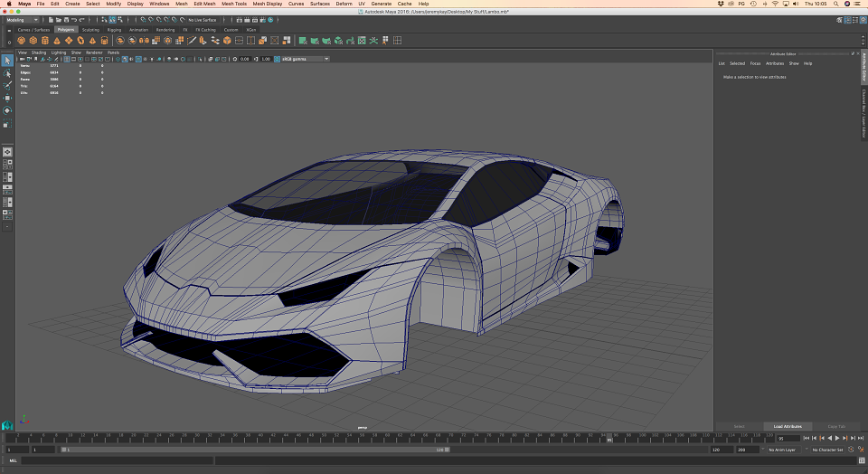This screenshot has height=474, width=868.
Task: Click the Copy Tab button
Action: 836,426
